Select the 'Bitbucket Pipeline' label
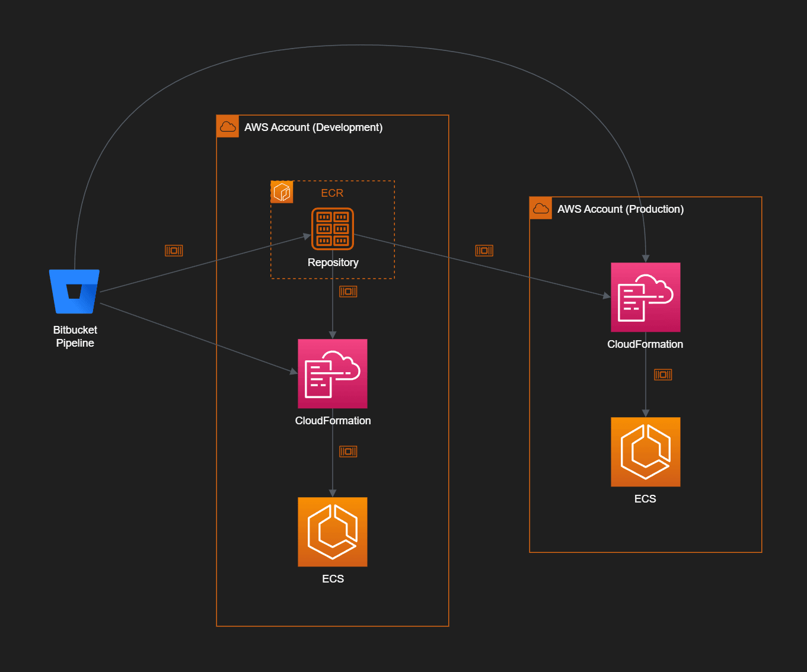This screenshot has height=672, width=807. [x=75, y=337]
